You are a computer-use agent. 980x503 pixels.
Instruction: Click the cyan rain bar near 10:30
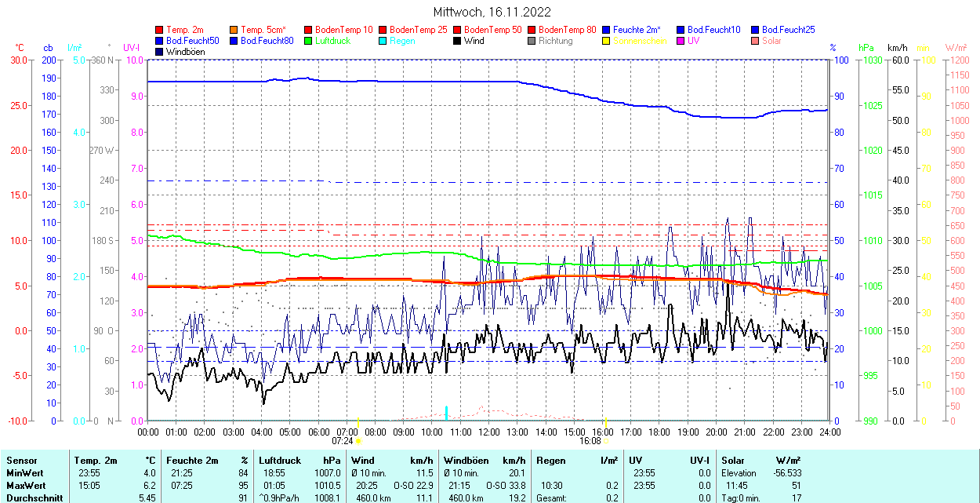(x=446, y=413)
